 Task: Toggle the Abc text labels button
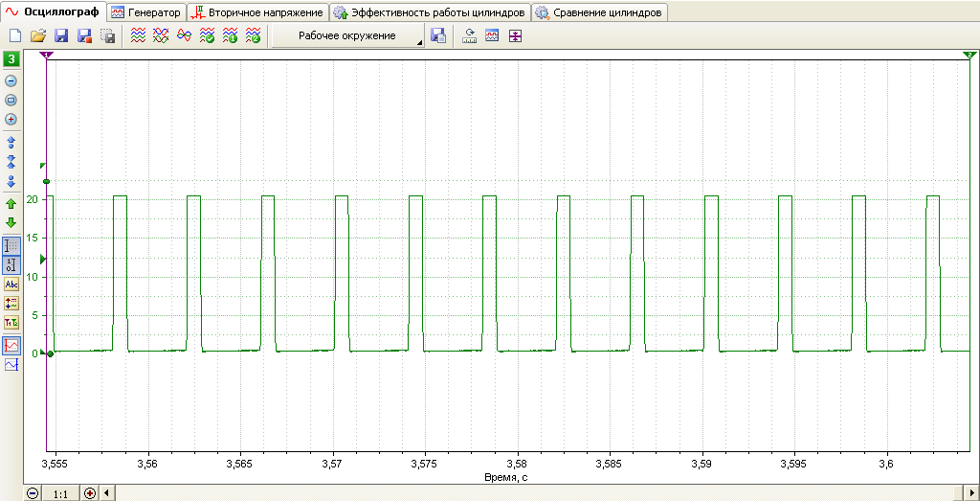click(x=11, y=285)
